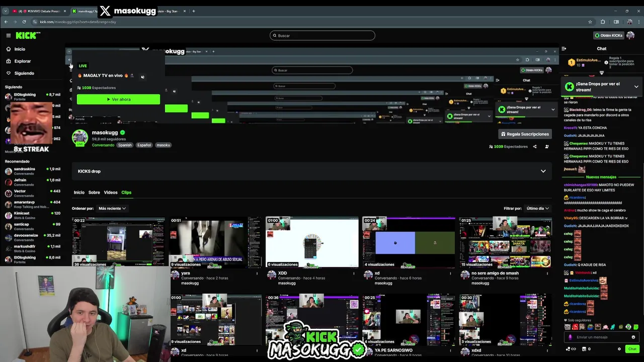
Task: Open davooxeneize recommended channel
Action: coord(32,237)
